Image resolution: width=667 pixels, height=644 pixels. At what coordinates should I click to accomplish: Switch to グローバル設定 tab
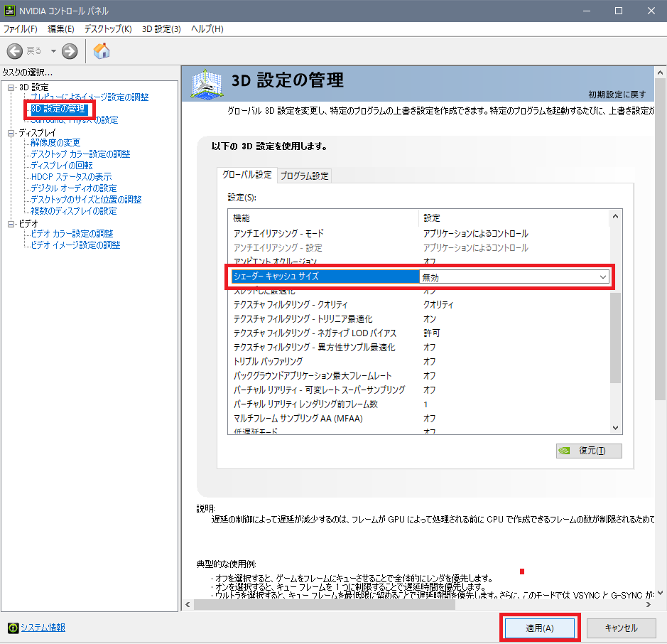(x=246, y=175)
